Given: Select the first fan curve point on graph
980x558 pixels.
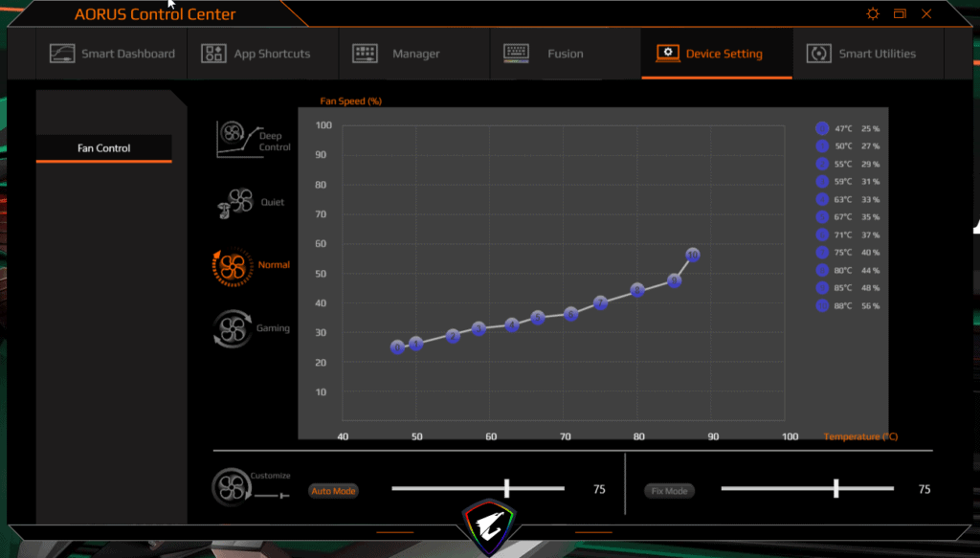Looking at the screenshot, I should (397, 347).
